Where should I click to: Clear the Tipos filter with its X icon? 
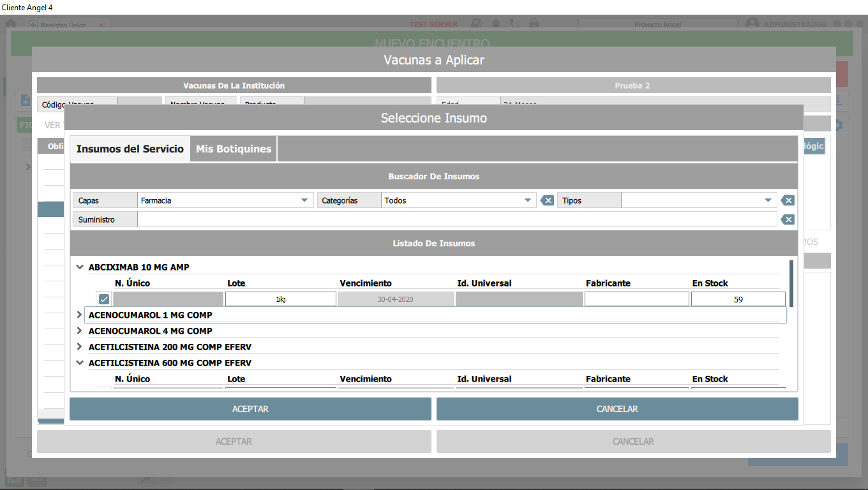787,200
